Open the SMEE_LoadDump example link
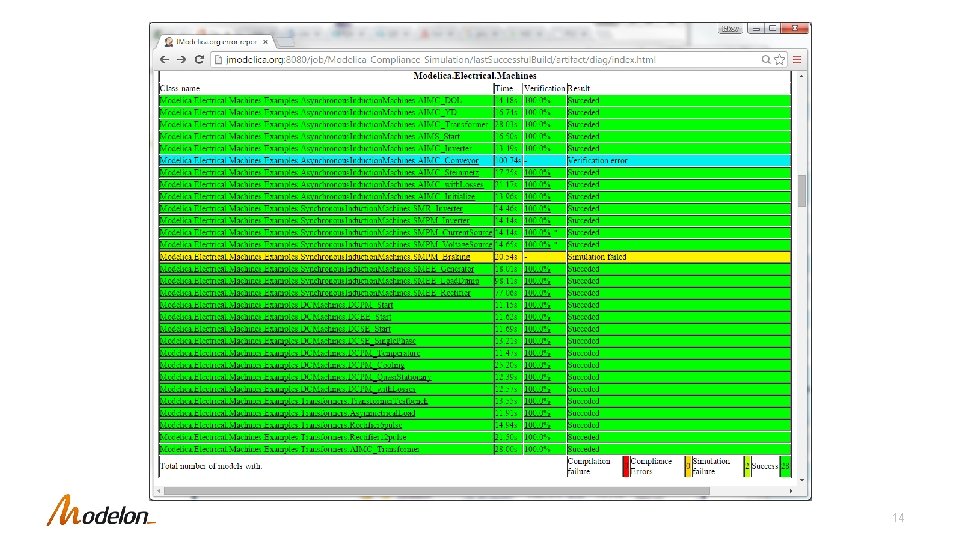 (319, 280)
